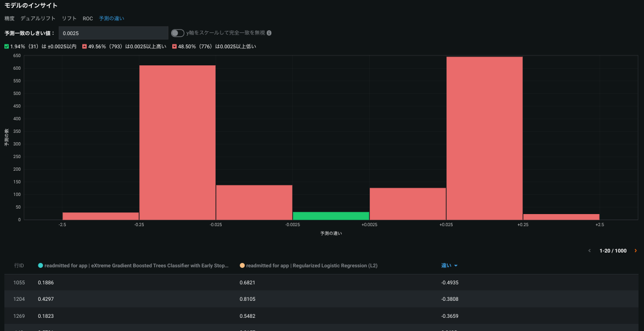Click the red up-arrow icon for 0.0025以上高い
The image size is (644, 331).
84,47
